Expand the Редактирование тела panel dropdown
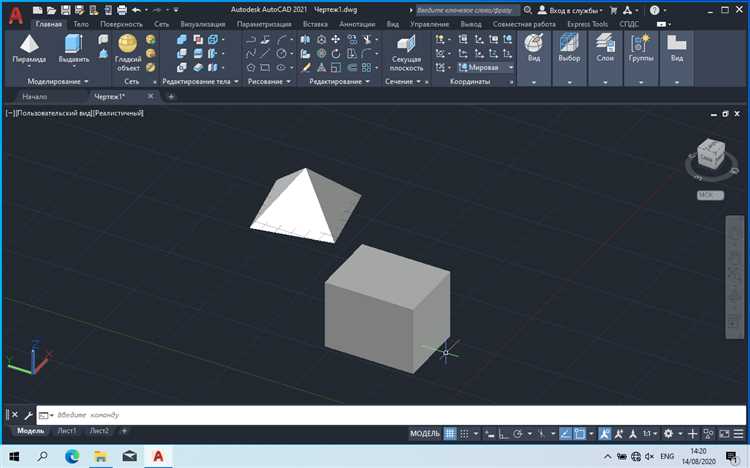750x468 pixels. 236,82
